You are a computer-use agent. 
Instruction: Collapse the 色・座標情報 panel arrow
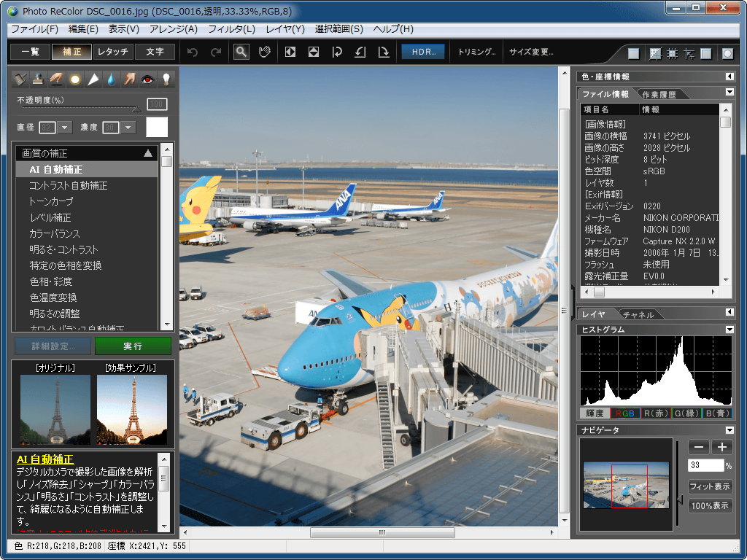pyautogui.click(x=729, y=76)
